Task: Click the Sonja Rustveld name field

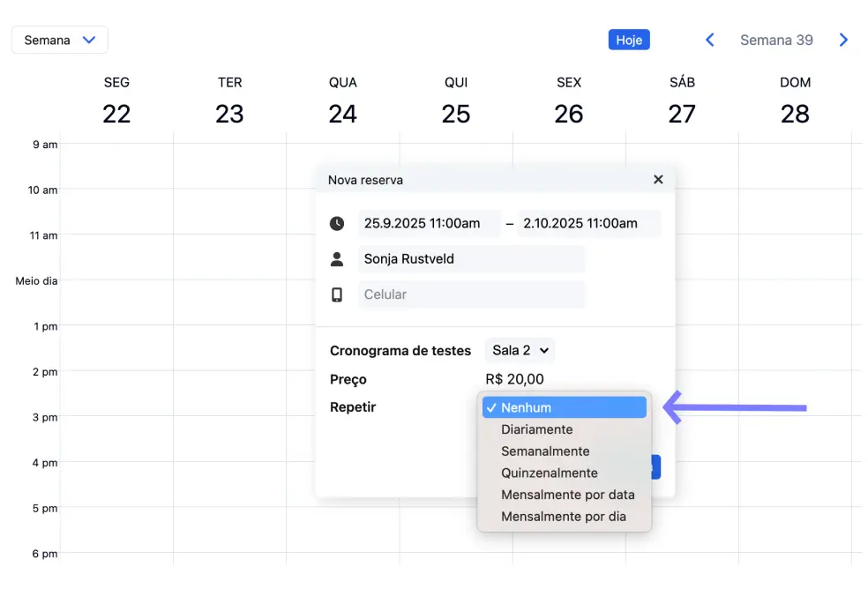Action: pos(471,259)
